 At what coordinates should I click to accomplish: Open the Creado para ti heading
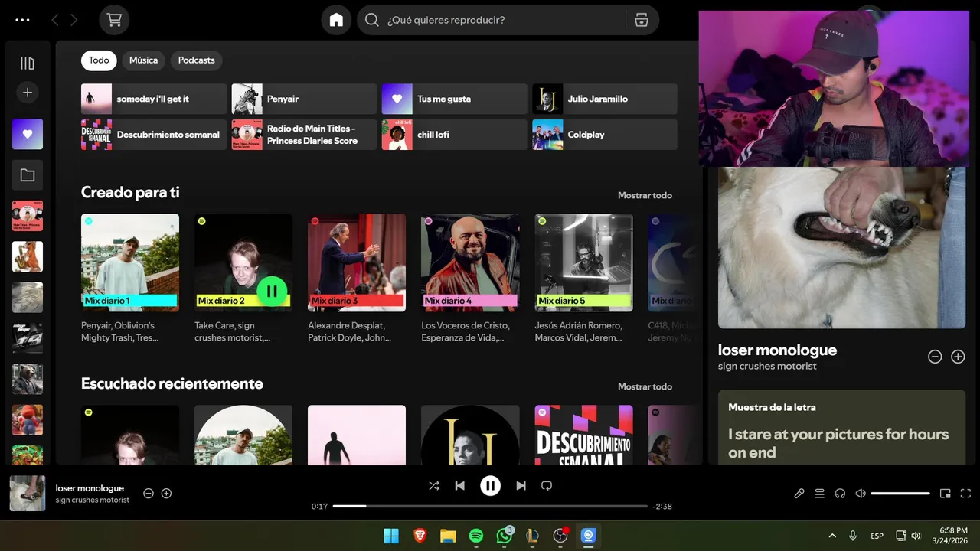click(x=130, y=193)
